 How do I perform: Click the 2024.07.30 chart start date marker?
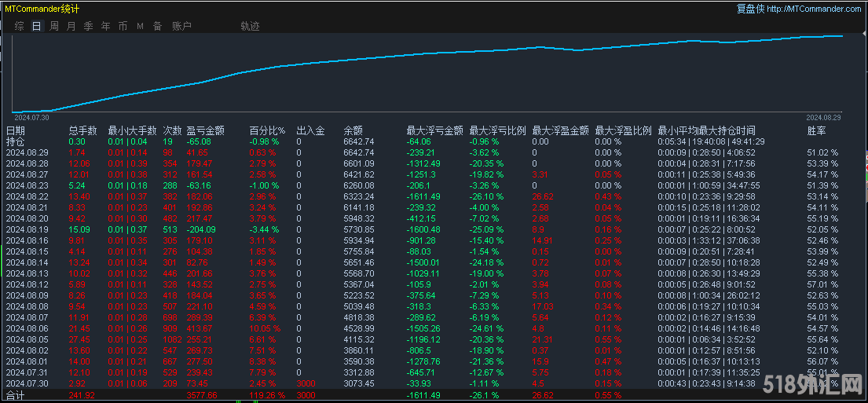tap(31, 117)
